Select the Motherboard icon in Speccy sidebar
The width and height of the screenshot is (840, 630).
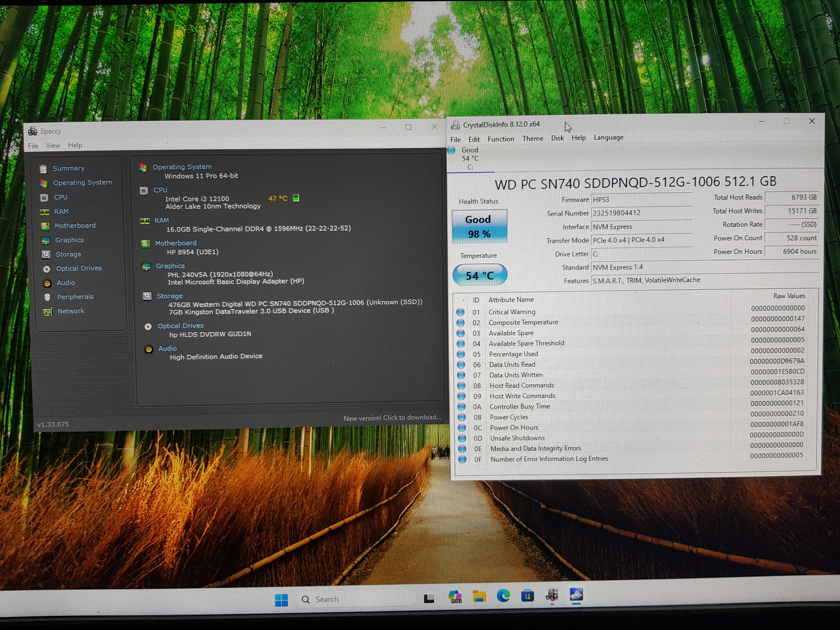click(x=45, y=226)
